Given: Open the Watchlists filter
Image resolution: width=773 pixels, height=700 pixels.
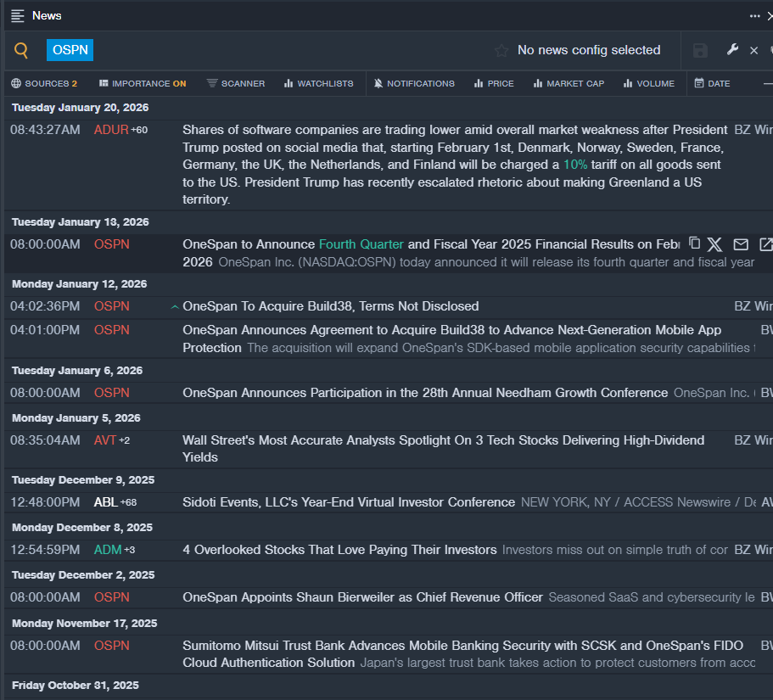Looking at the screenshot, I should point(318,84).
